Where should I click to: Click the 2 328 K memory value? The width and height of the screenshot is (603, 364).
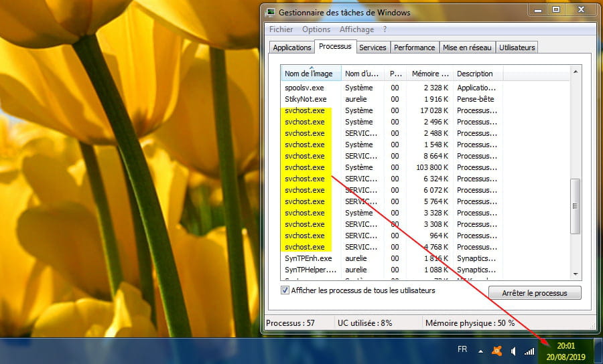(x=436, y=88)
